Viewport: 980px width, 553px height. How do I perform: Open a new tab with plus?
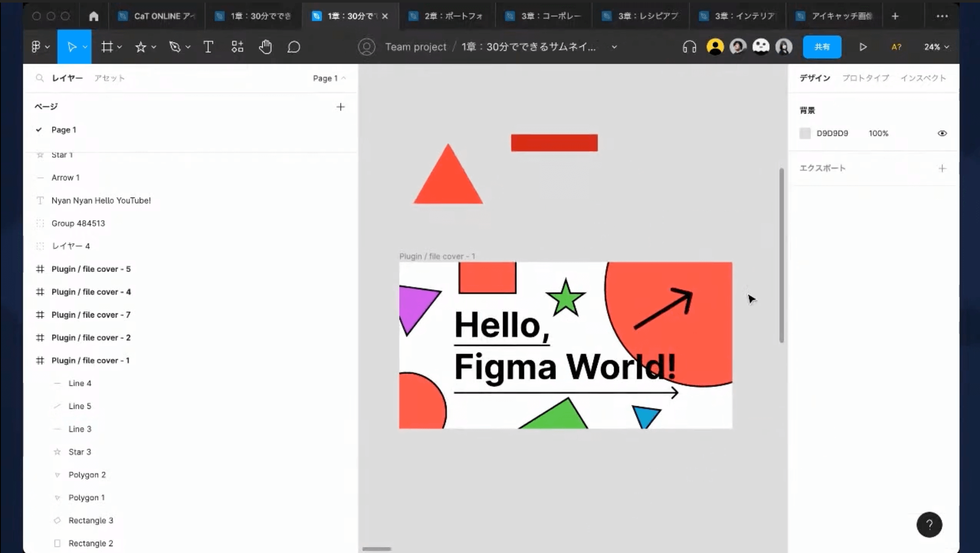(895, 16)
